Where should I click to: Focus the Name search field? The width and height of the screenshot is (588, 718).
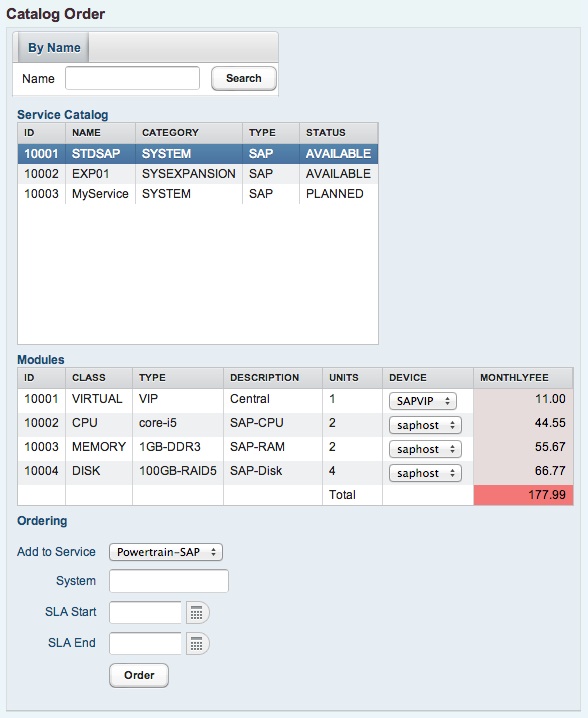click(x=132, y=78)
